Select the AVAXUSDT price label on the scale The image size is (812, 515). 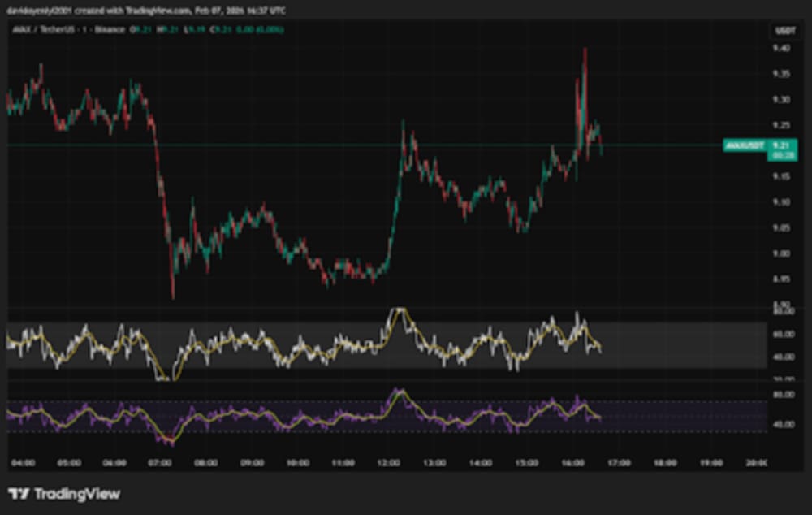click(x=743, y=145)
